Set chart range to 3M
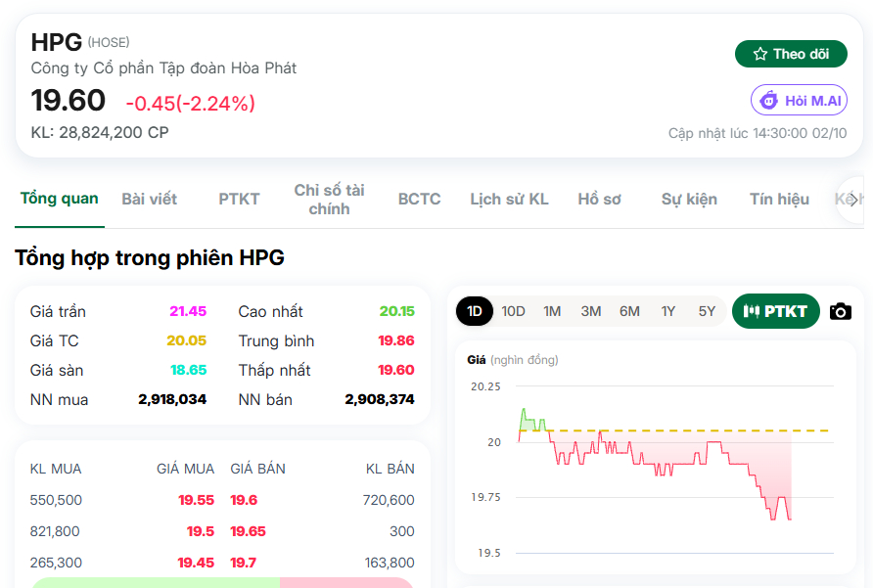Viewport: 873px width, 588px height. pos(591,311)
